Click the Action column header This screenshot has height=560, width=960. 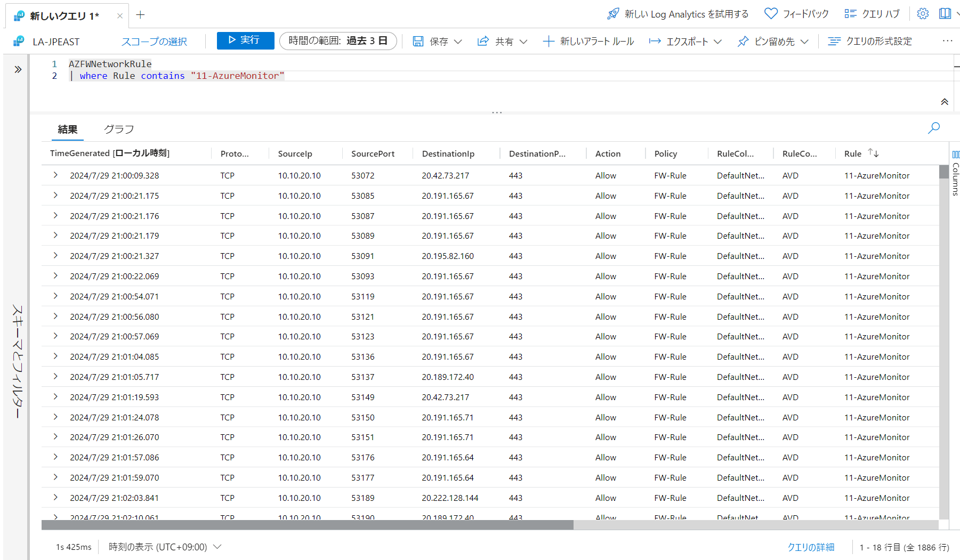pyautogui.click(x=608, y=153)
